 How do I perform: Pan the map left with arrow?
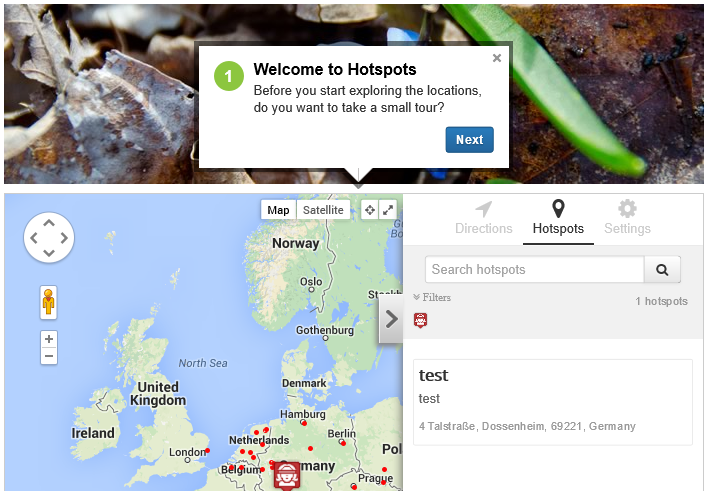(x=34, y=238)
